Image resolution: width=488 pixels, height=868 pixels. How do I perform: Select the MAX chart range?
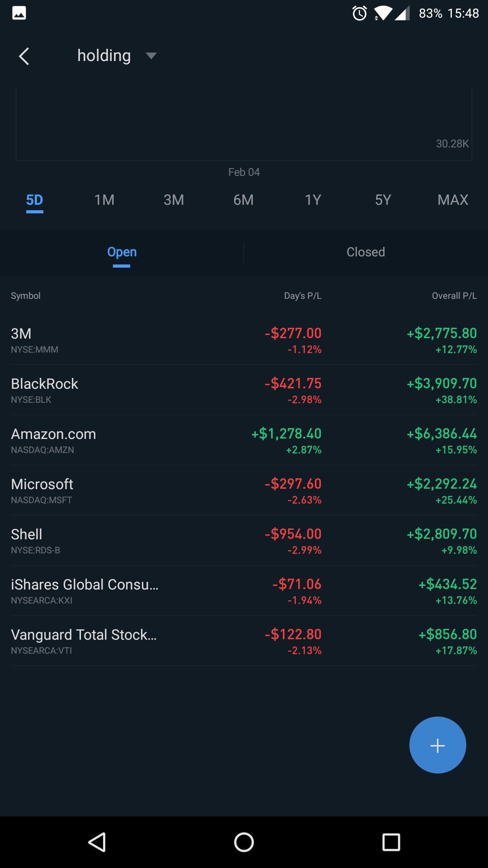tap(453, 200)
